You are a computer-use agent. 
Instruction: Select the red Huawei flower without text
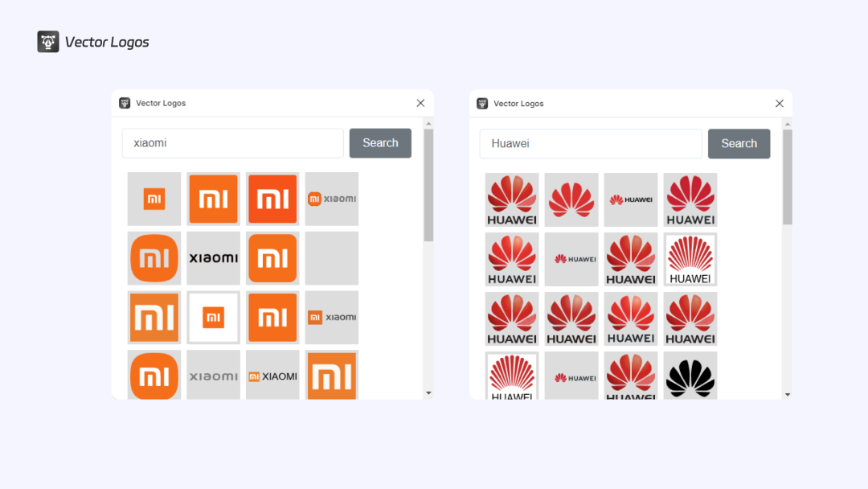pos(571,200)
